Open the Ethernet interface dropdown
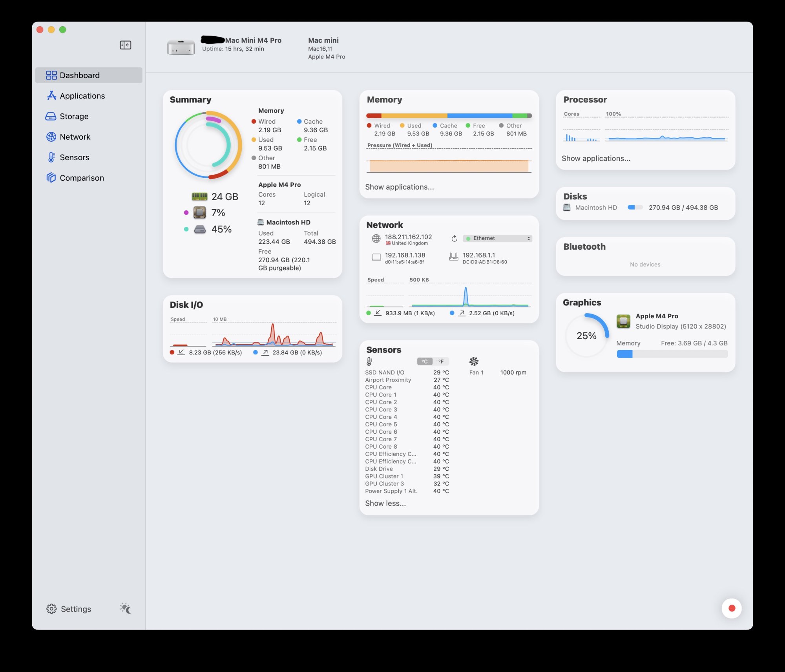The height and width of the screenshot is (672, 785). click(497, 239)
